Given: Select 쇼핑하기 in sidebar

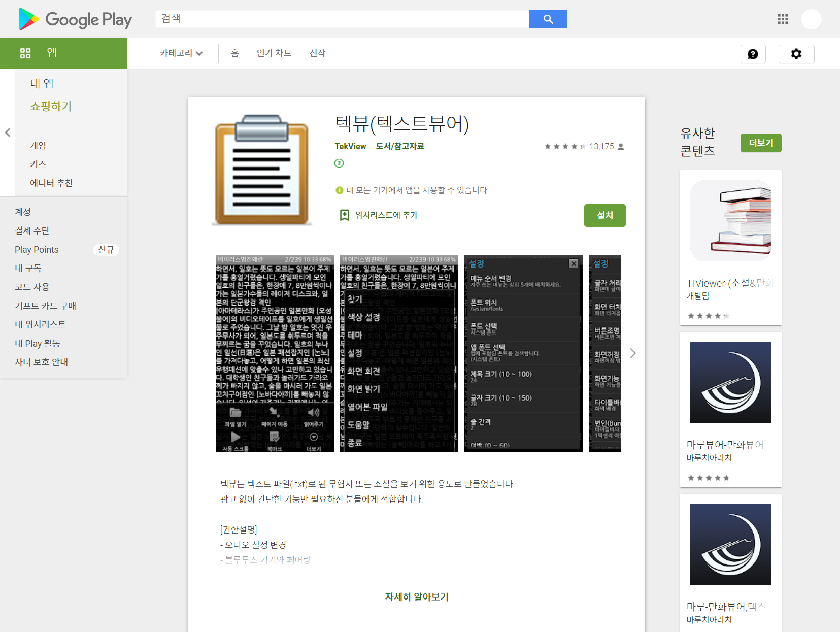Looking at the screenshot, I should point(51,106).
